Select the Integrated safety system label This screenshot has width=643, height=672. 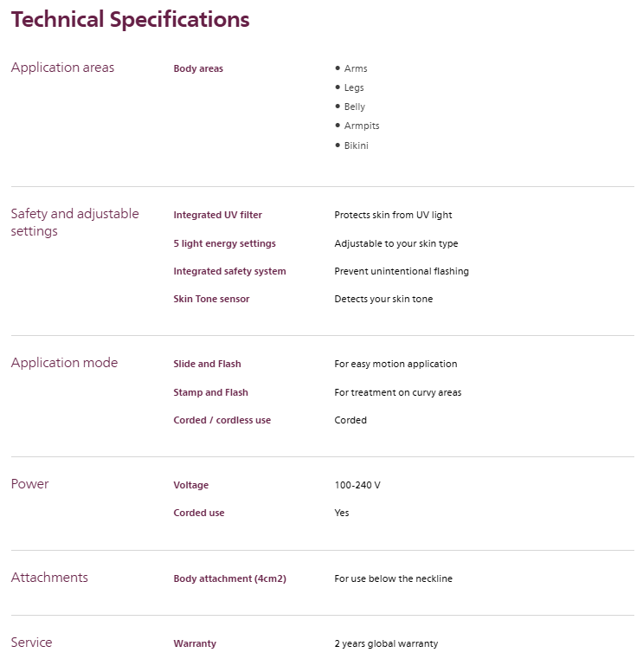(x=229, y=271)
